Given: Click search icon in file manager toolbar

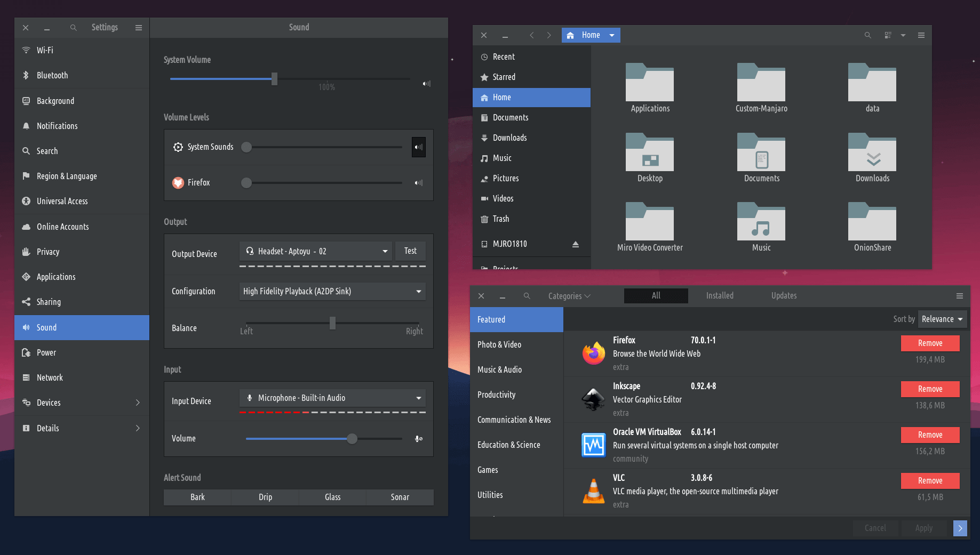Looking at the screenshot, I should coord(868,35).
